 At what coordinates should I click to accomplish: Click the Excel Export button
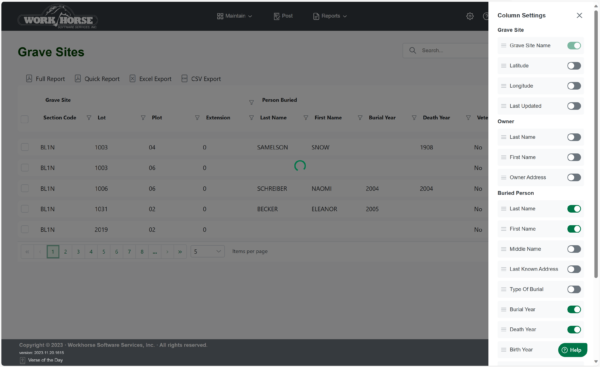click(x=150, y=78)
